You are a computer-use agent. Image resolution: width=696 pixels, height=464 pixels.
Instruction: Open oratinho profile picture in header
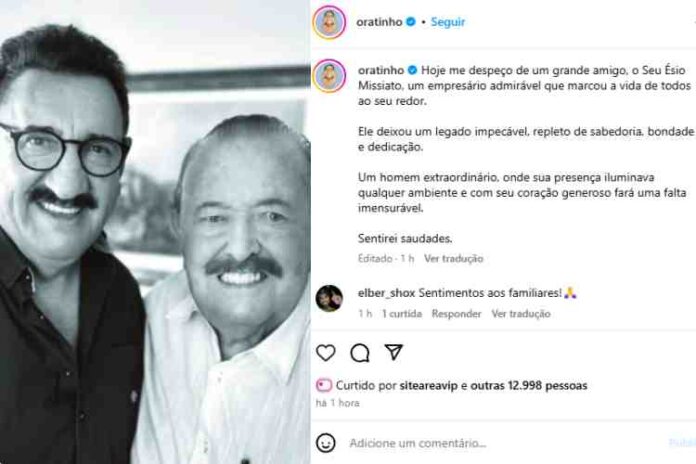pos(329,22)
